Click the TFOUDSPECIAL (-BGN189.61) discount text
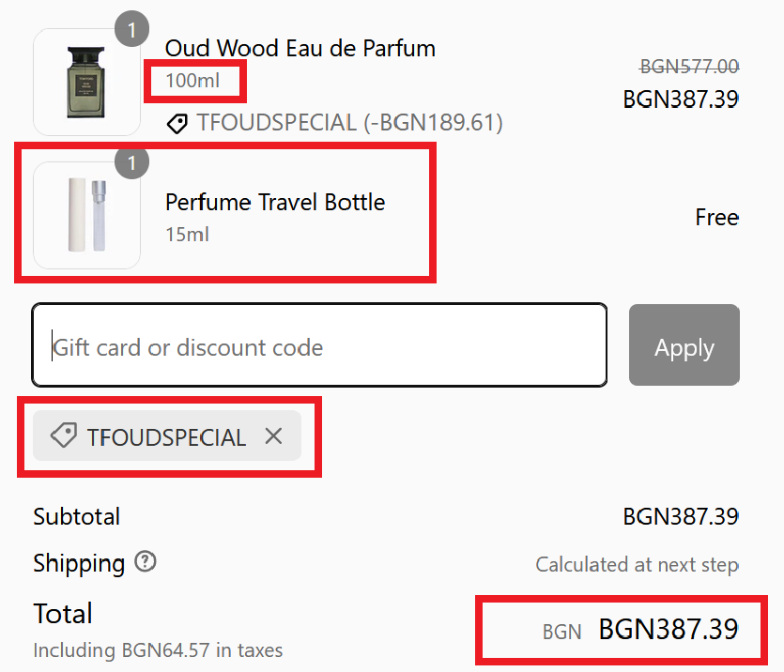 point(350,123)
